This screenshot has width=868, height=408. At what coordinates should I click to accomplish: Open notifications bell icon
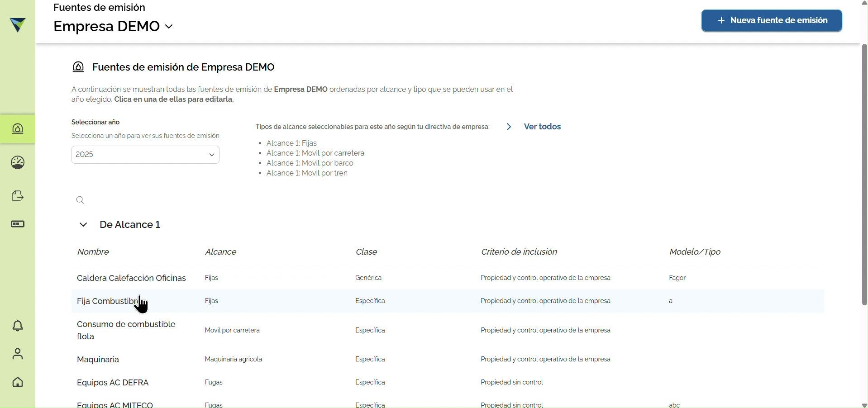18,326
